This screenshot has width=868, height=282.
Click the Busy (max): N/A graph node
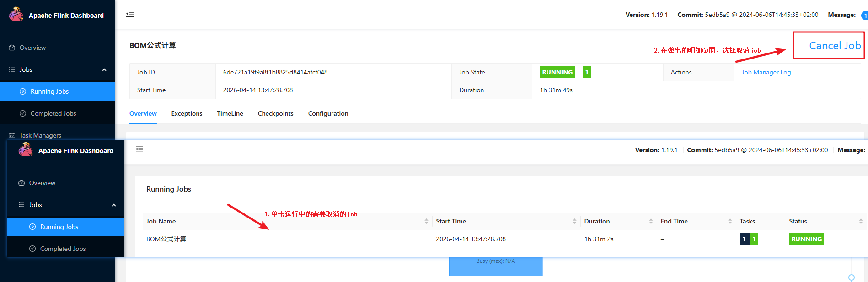496,266
